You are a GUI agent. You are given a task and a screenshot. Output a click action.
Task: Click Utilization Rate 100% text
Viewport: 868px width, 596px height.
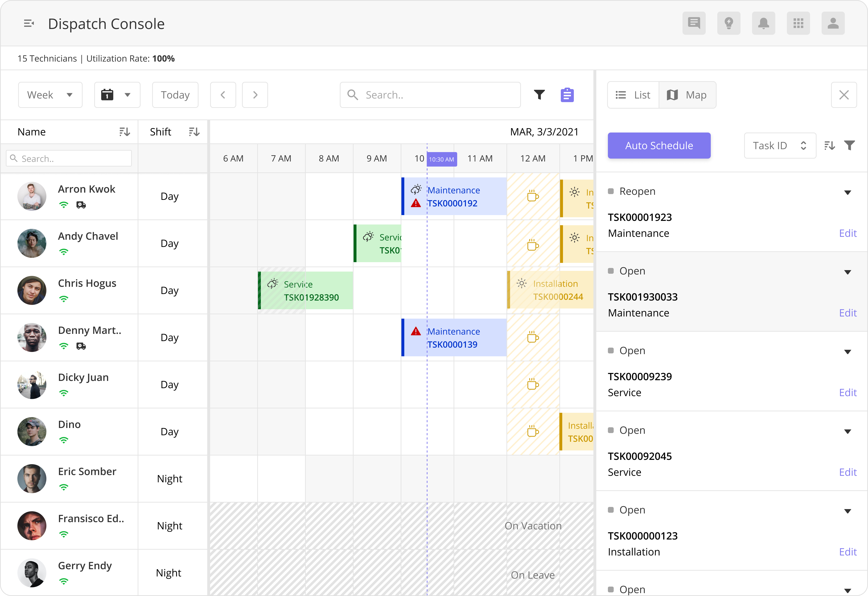(x=130, y=59)
